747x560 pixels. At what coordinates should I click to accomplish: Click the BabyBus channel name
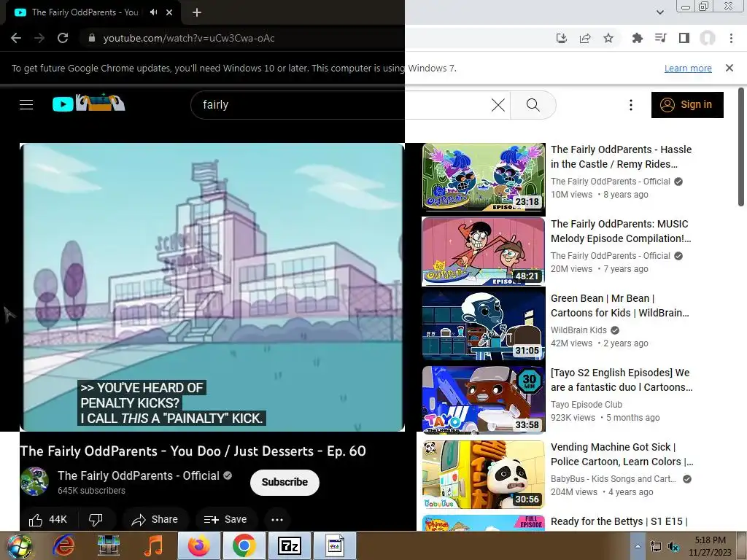pos(613,478)
